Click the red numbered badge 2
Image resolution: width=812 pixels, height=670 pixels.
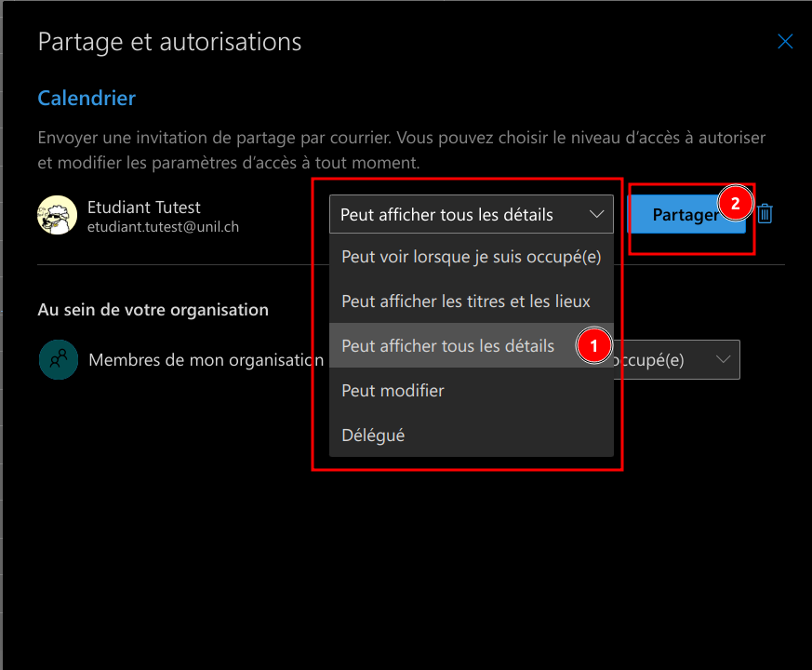coord(735,204)
